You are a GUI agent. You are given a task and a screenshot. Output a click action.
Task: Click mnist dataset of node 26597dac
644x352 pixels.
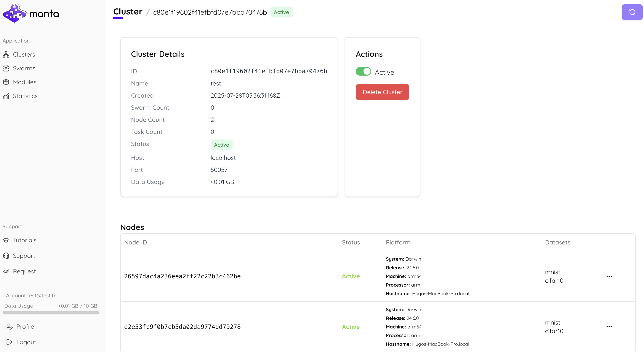(x=552, y=272)
